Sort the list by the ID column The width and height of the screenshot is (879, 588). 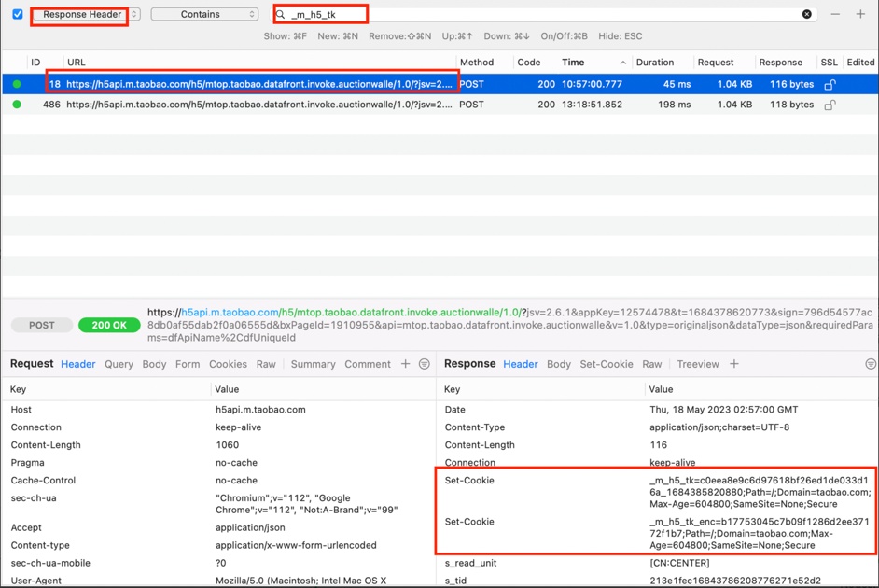[x=35, y=63]
